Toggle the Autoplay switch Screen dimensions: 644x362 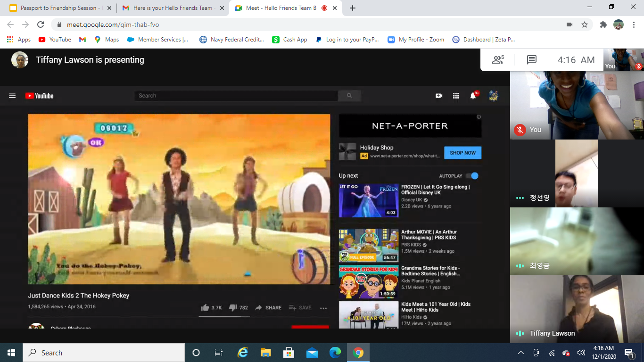(x=472, y=176)
